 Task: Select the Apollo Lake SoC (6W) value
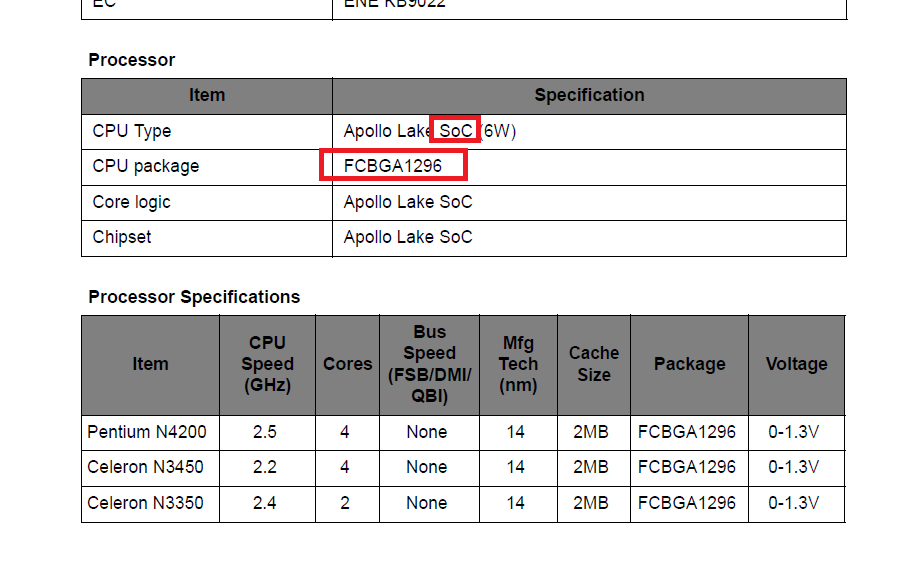coord(430,131)
